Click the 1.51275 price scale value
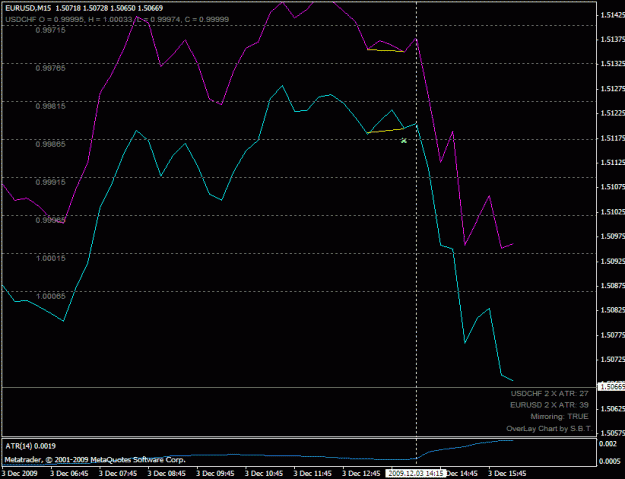 pos(612,88)
